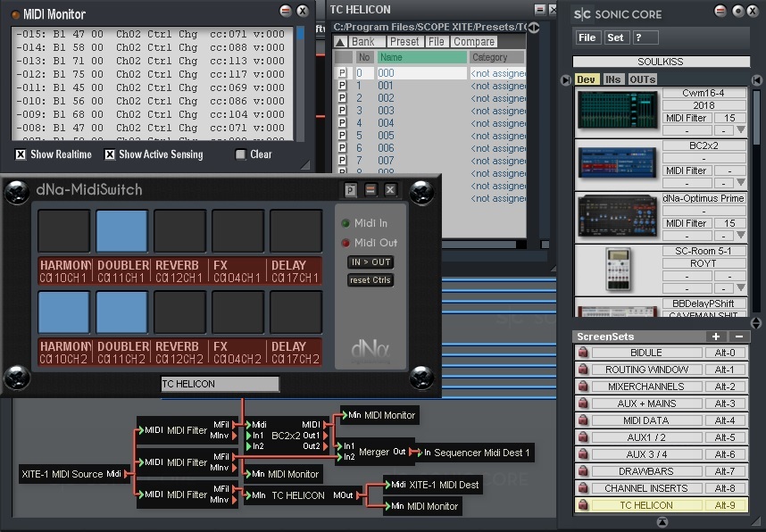Select the dNa-Optimus Prime device thumbnail
Viewport: 766px width, 532px height.
tap(618, 217)
